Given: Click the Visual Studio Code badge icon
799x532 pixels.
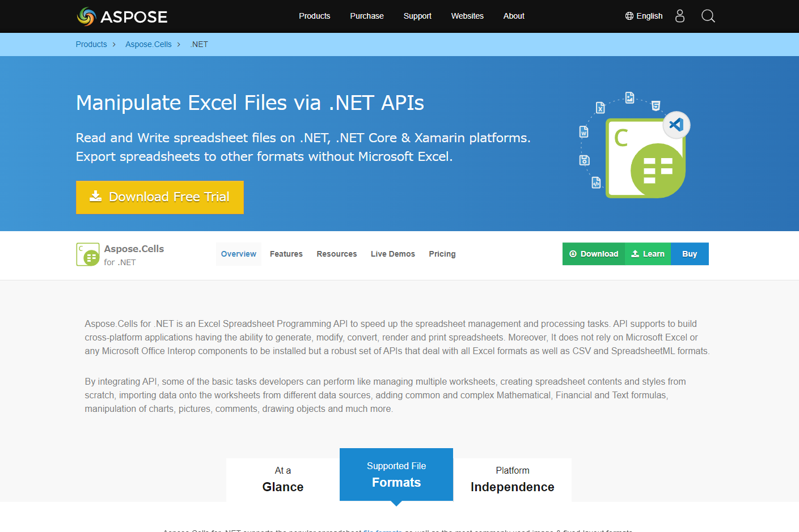Looking at the screenshot, I should coord(676,125).
